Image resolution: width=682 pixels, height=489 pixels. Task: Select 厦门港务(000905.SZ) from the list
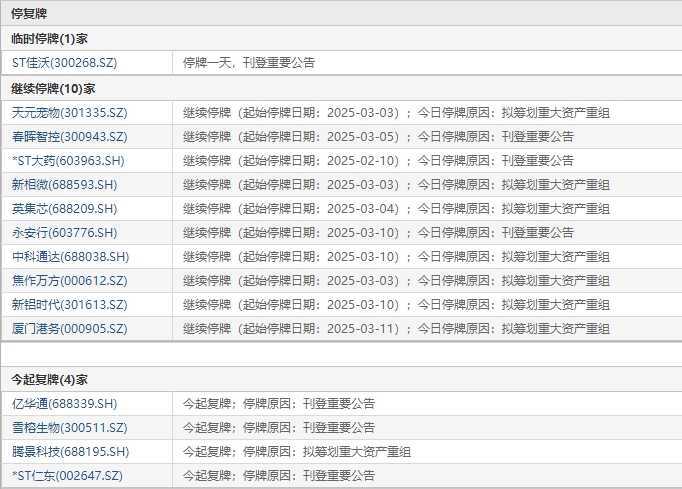[x=70, y=328]
